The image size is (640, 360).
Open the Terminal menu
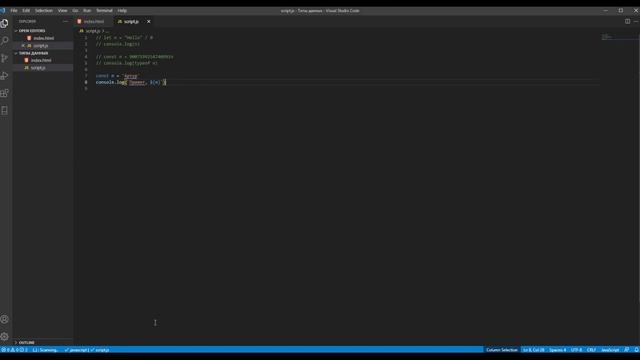tap(104, 11)
